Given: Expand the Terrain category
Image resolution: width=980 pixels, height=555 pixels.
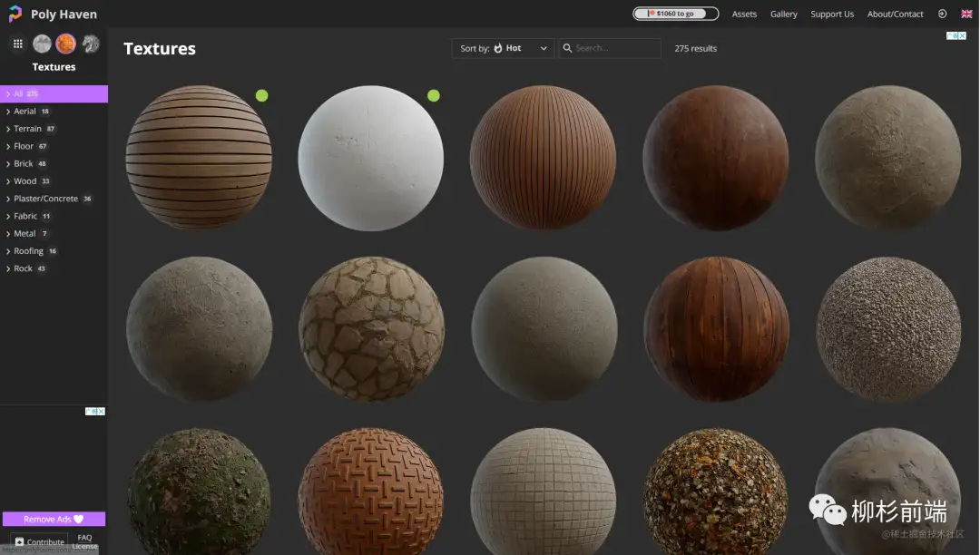Looking at the screenshot, I should pos(27,129).
